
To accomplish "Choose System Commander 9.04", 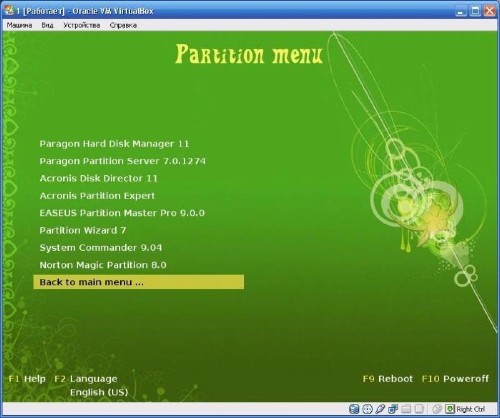I will pos(101,248).
